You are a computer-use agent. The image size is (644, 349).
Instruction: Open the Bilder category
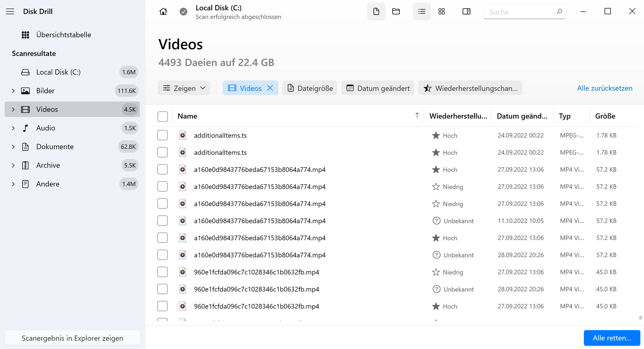72,91
